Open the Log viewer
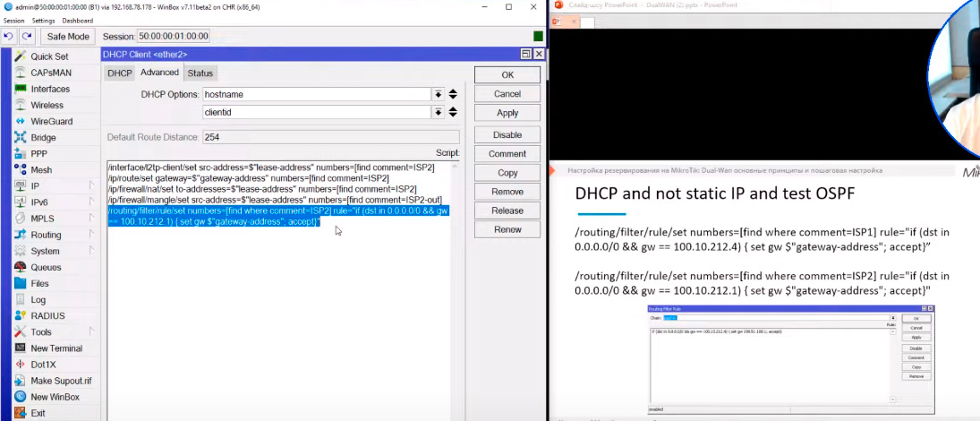The image size is (980, 421). tap(38, 299)
